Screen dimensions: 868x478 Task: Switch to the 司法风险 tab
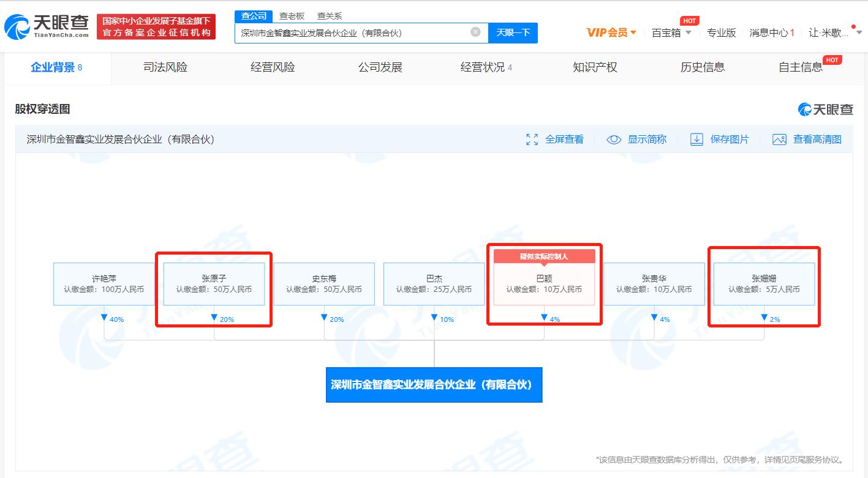pyautogui.click(x=165, y=67)
